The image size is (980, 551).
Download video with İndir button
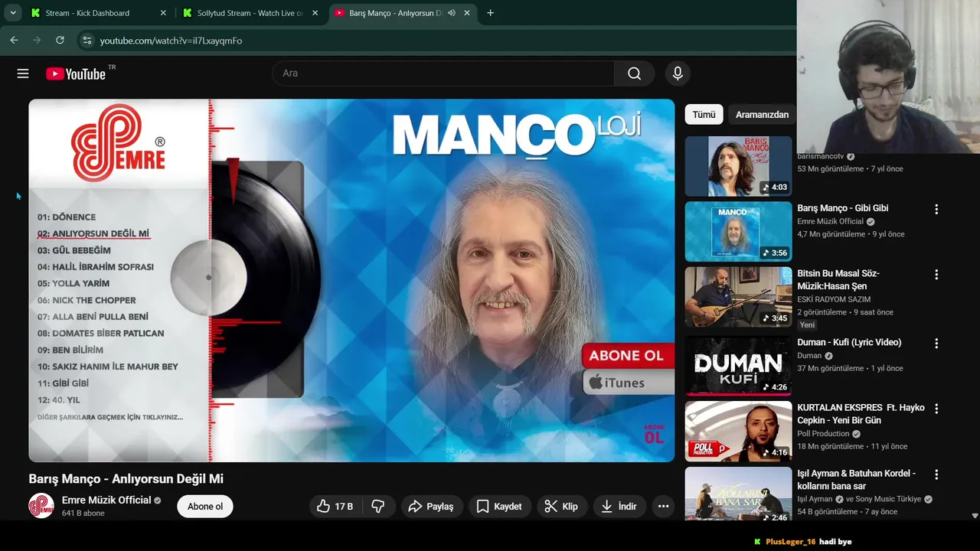[619, 507]
